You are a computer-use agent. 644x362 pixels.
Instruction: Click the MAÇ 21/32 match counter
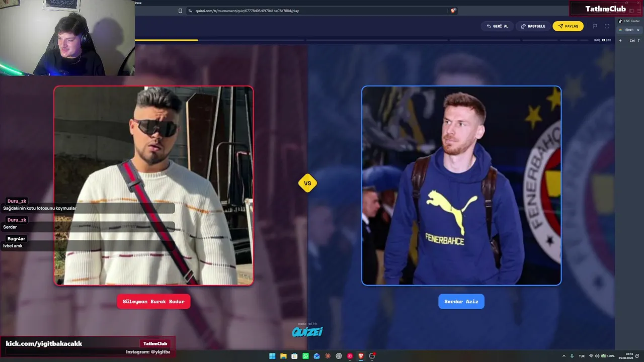603,40
